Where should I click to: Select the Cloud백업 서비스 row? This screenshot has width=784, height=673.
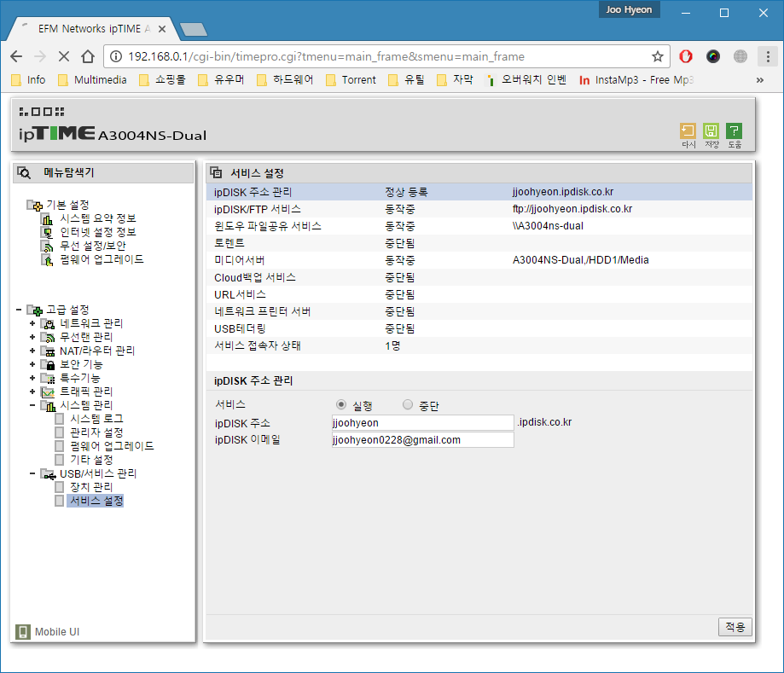[479, 277]
